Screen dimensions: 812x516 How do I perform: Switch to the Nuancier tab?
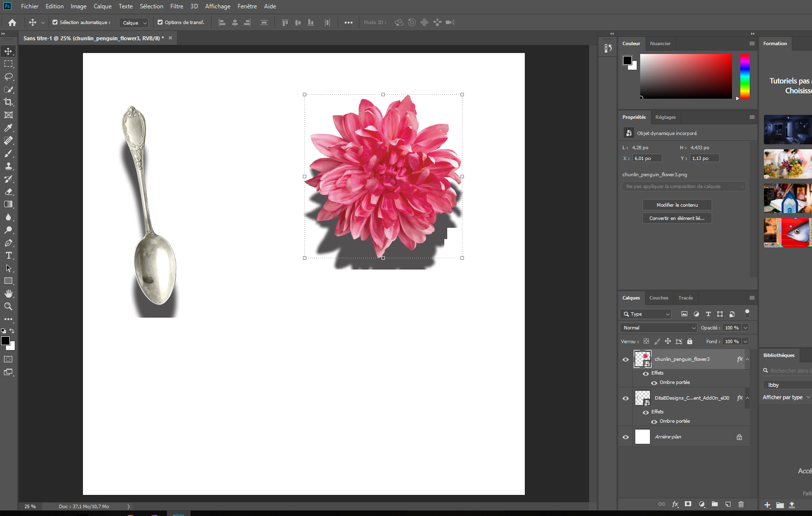(x=660, y=44)
